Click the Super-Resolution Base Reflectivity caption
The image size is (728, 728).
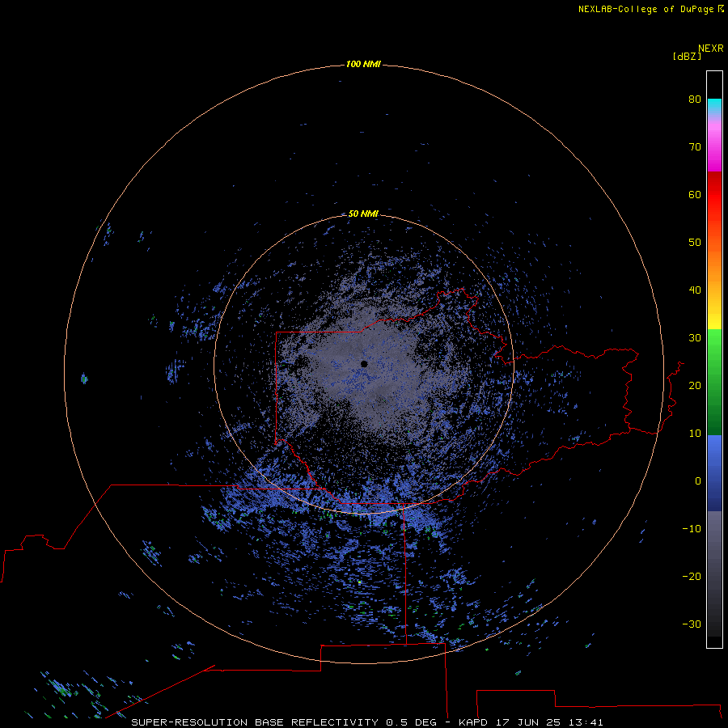255,722
